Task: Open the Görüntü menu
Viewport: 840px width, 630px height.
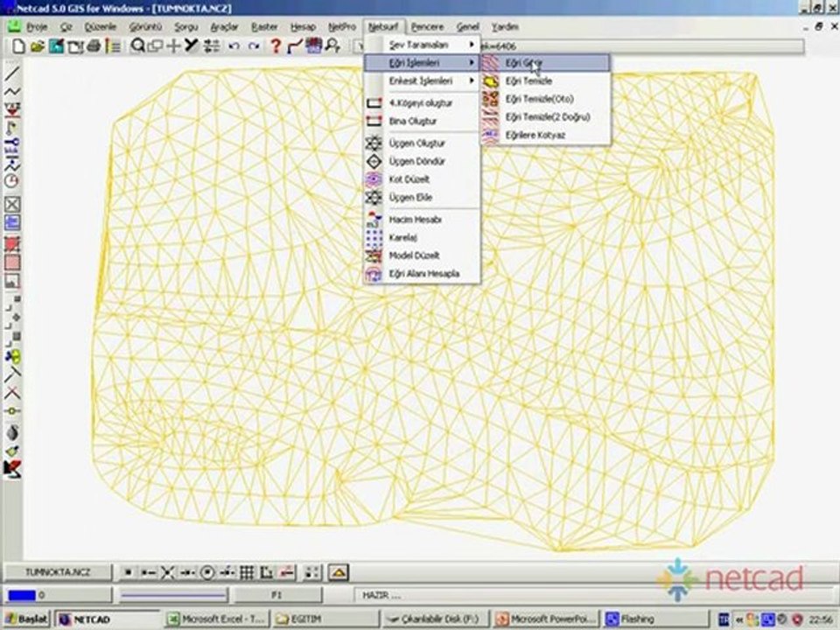Action: pyautogui.click(x=145, y=27)
